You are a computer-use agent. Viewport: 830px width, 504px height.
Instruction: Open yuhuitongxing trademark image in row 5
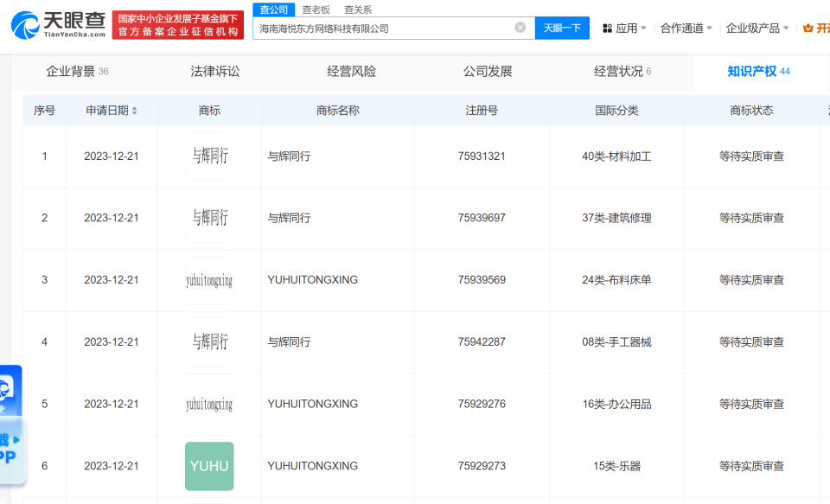(x=209, y=404)
